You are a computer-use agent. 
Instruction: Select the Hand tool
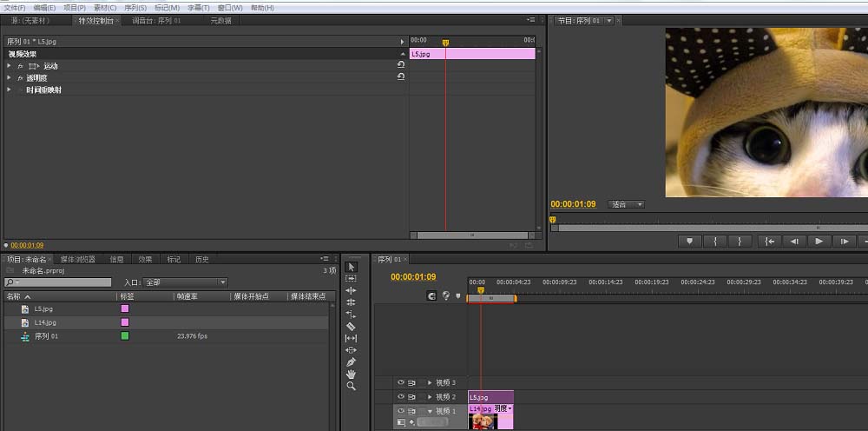point(351,374)
